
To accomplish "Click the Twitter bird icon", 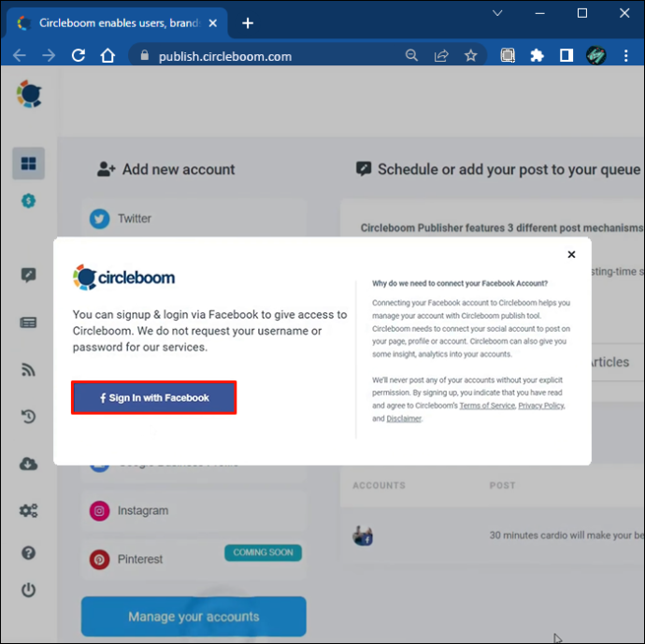I will [99, 219].
